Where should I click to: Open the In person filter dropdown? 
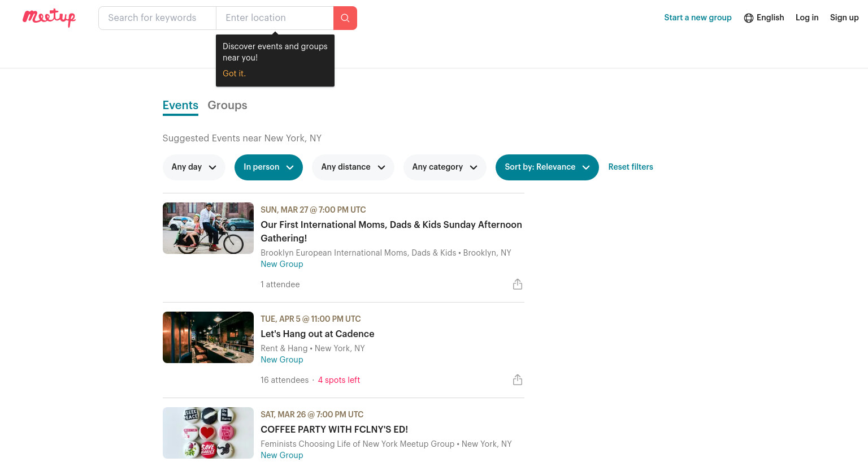268,167
